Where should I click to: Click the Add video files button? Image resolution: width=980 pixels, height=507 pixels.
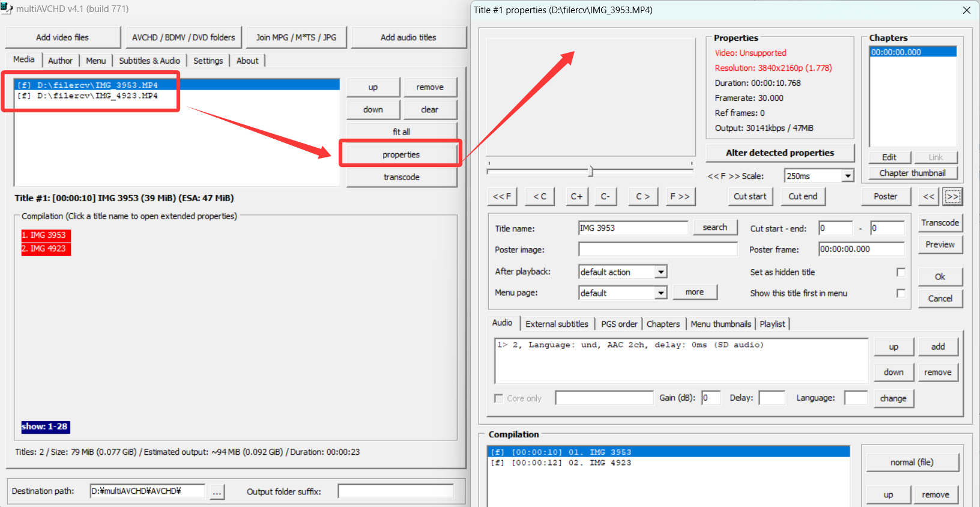(x=62, y=37)
